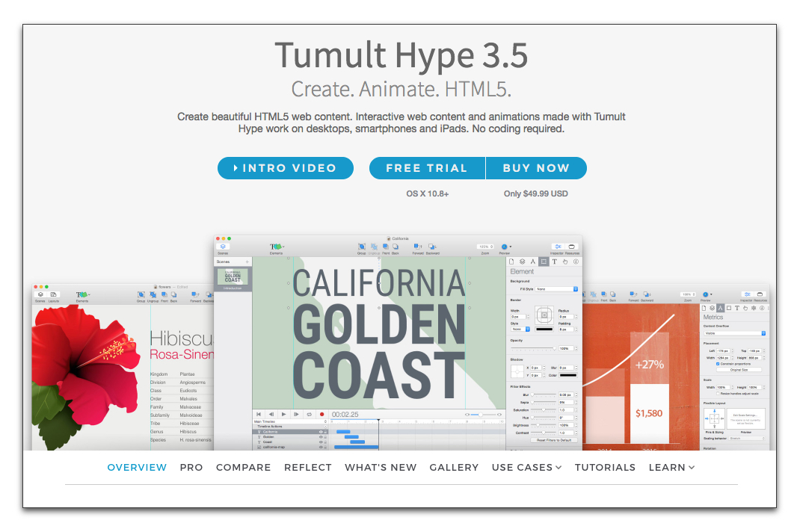This screenshot has height=532, width=800.
Task: Toggle the Constrain proportions checkbox
Action: 718,364
